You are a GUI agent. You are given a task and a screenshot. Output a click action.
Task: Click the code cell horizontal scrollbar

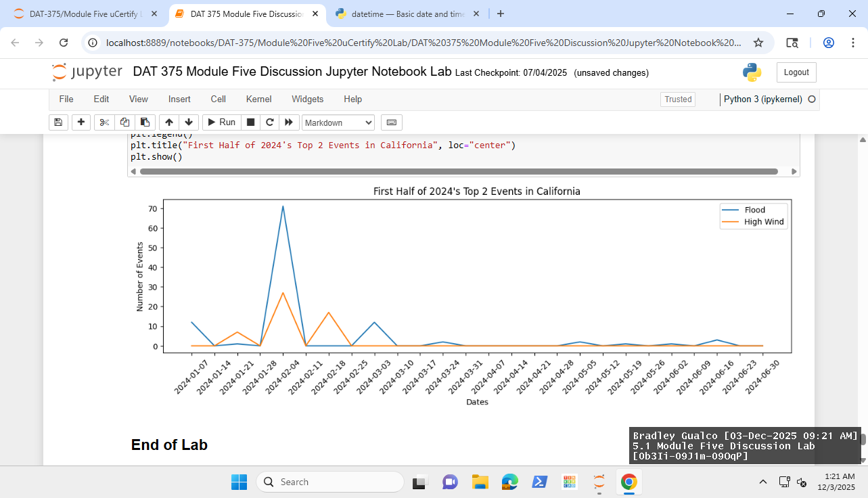pyautogui.click(x=459, y=171)
